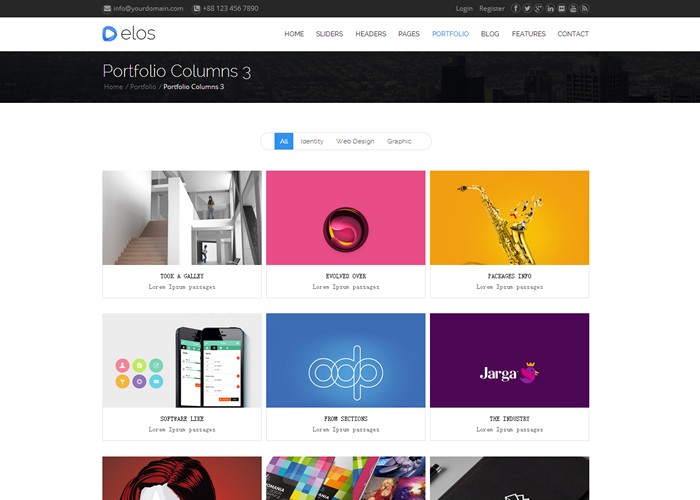The width and height of the screenshot is (700, 500).
Task: Click the Register link
Action: click(x=492, y=8)
